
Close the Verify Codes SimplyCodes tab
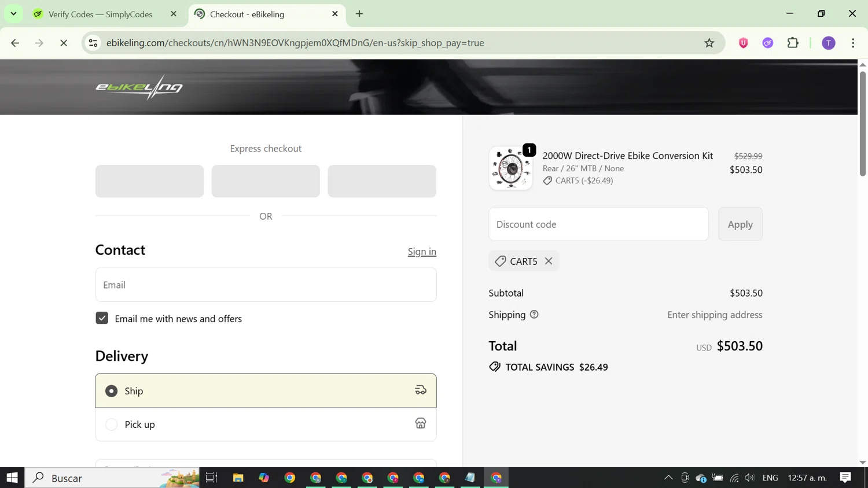(x=174, y=14)
